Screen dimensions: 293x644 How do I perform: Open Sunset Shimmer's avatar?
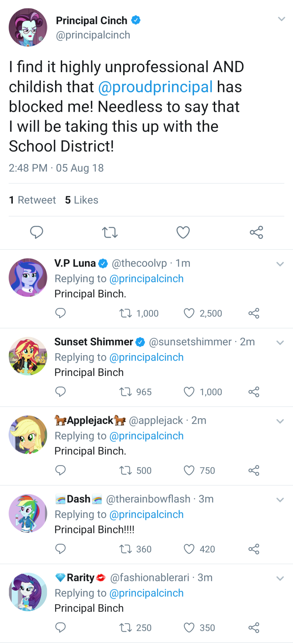point(28,356)
